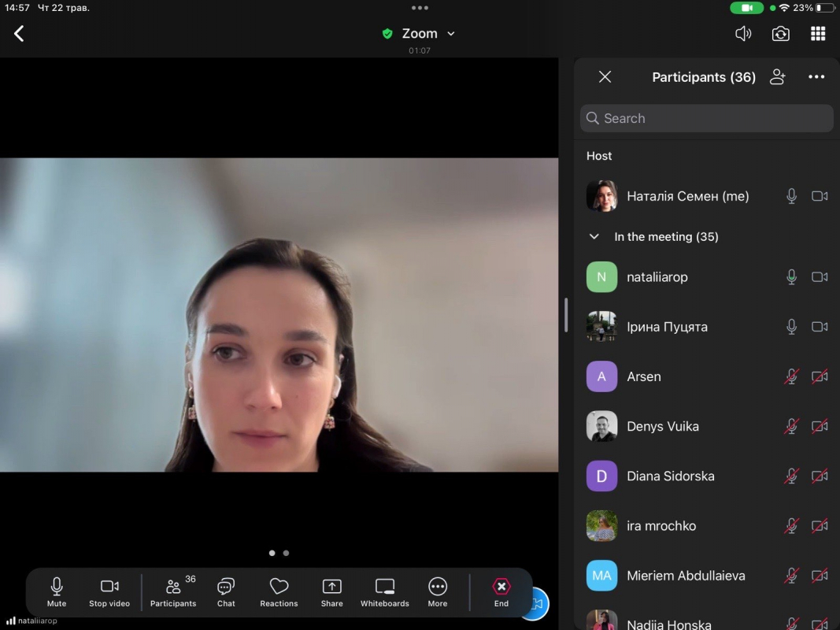
Task: Collapse the In the meeting list
Action: (x=594, y=237)
